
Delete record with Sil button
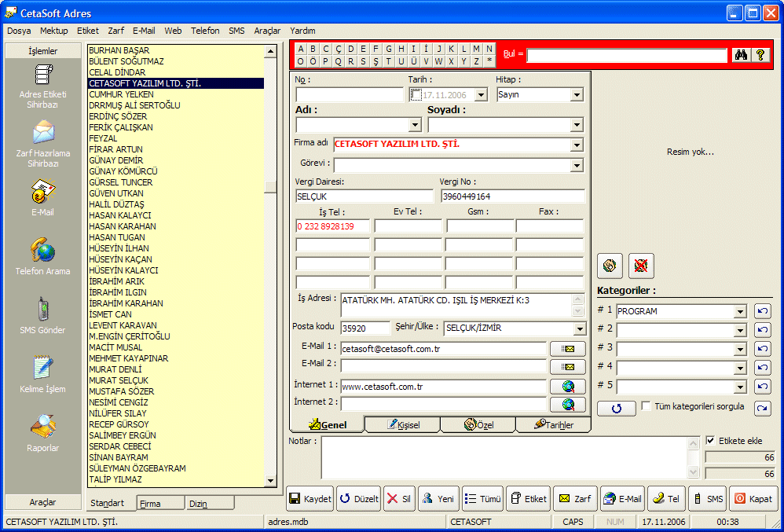[x=400, y=498]
